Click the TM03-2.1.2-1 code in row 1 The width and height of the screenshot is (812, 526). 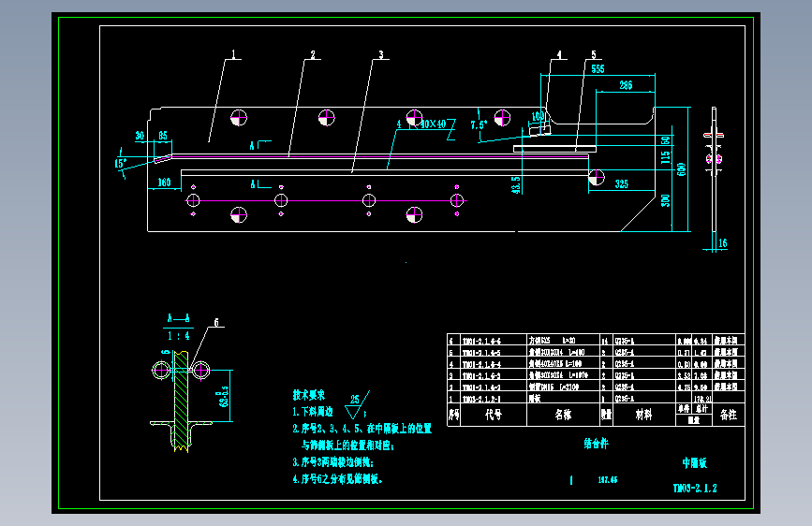481,399
